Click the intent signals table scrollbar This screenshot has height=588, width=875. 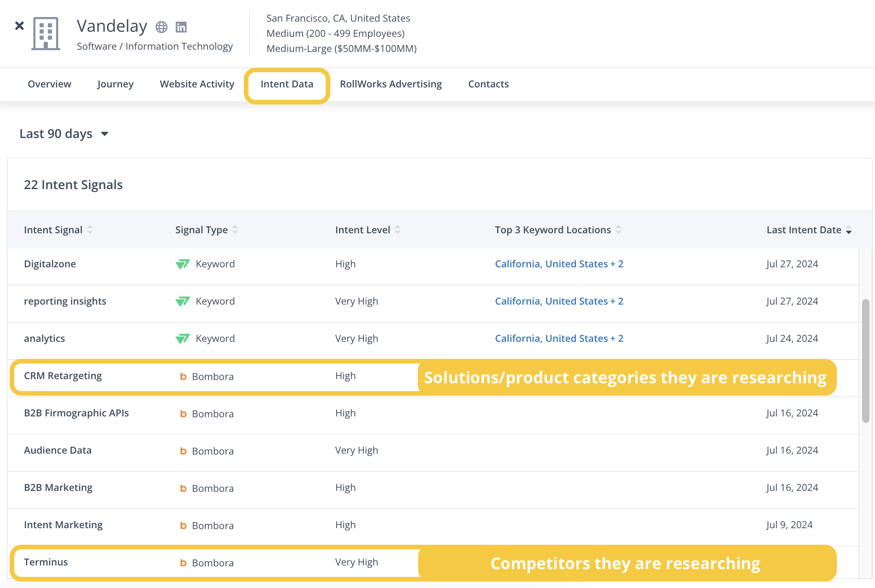pyautogui.click(x=865, y=361)
